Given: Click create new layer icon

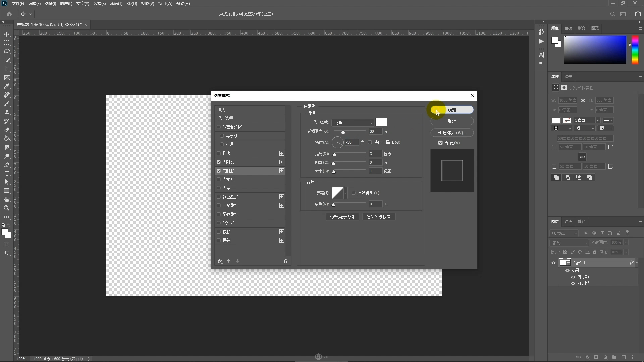Looking at the screenshot, I should [x=624, y=357].
